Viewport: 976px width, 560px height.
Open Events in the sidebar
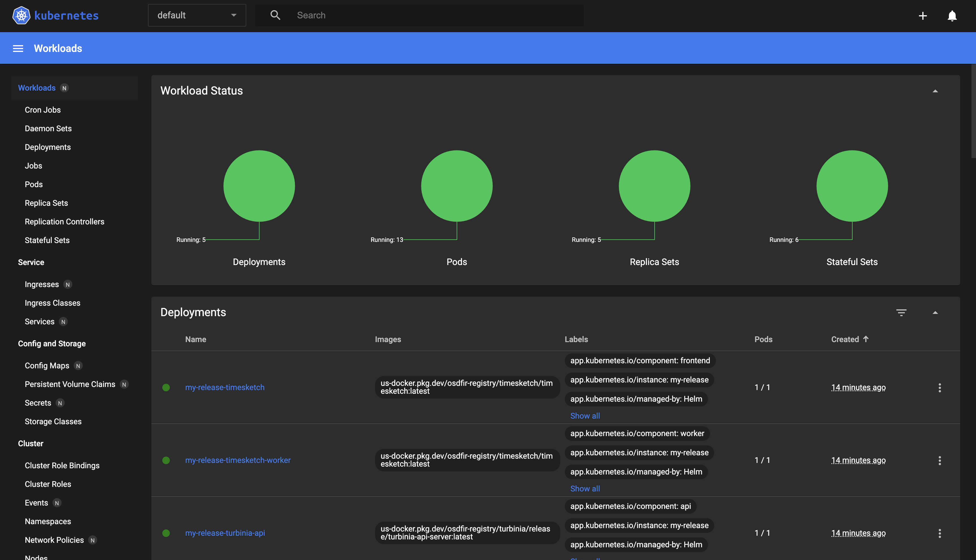pos(36,503)
